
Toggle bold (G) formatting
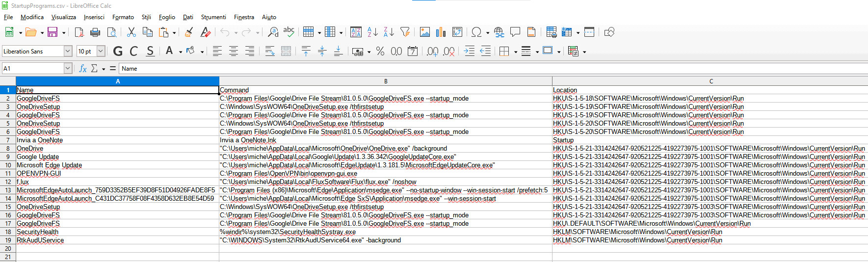tap(118, 51)
